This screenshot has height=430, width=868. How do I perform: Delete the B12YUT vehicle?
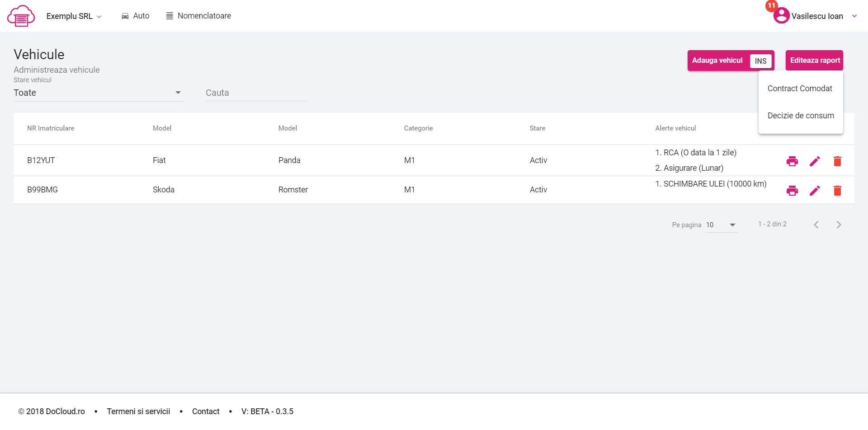837,161
